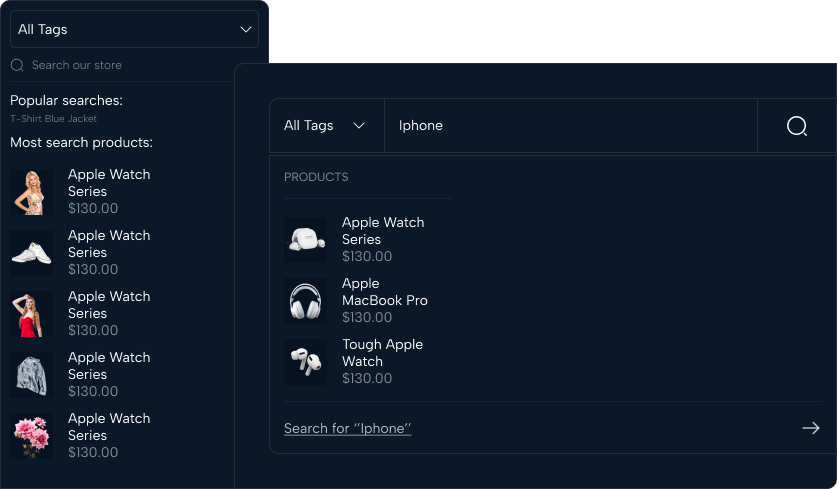Click the Iphone search text field

570,125
